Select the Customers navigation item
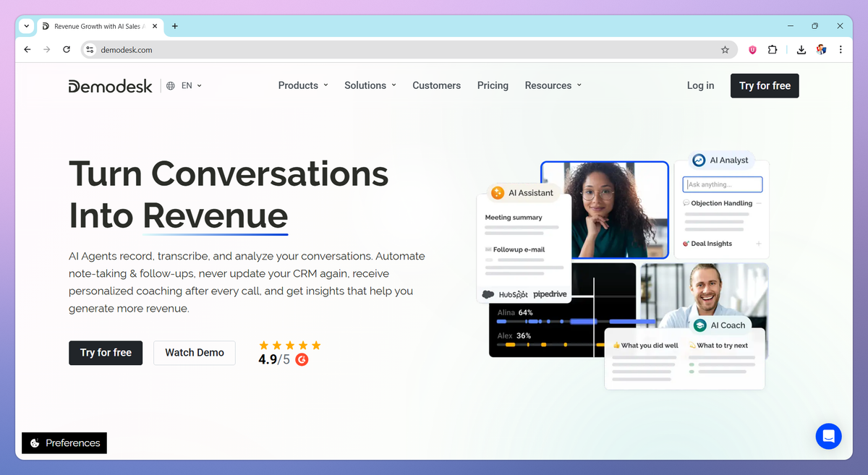Viewport: 868px width, 475px height. click(436, 85)
